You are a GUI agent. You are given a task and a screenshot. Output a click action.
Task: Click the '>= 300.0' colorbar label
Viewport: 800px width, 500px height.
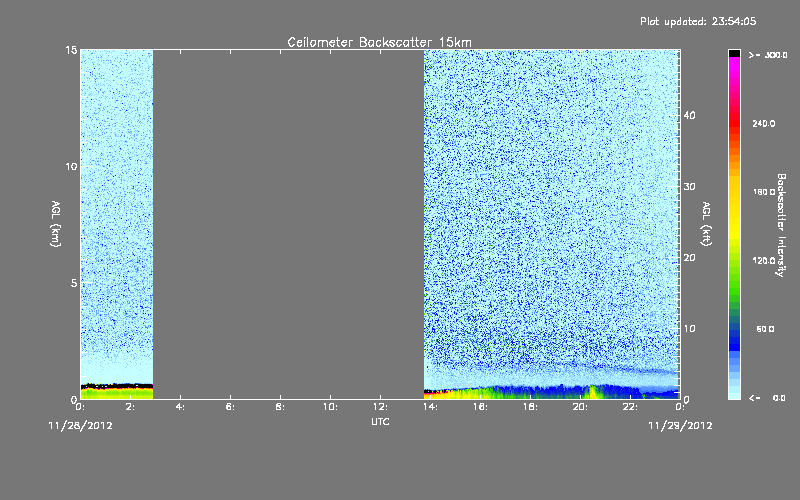(768, 55)
